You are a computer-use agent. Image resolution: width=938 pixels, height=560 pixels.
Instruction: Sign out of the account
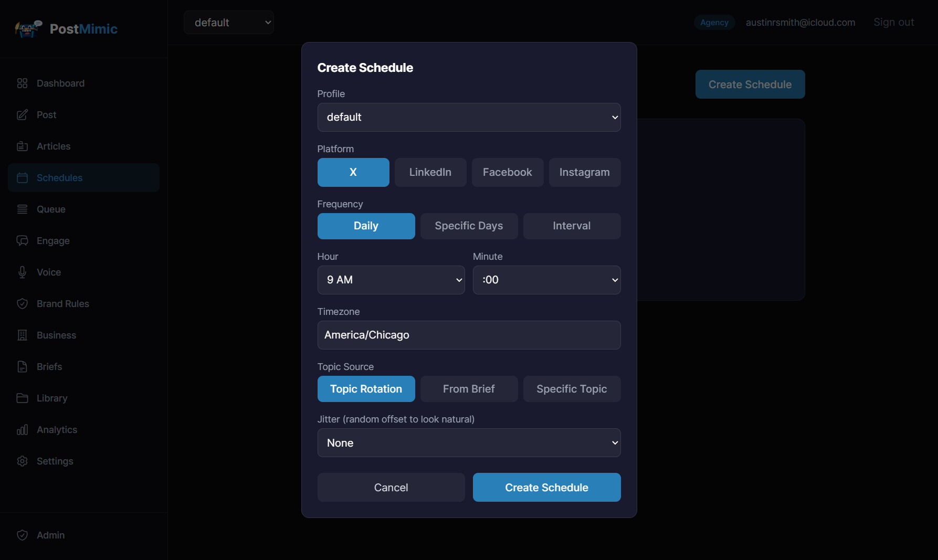point(894,23)
